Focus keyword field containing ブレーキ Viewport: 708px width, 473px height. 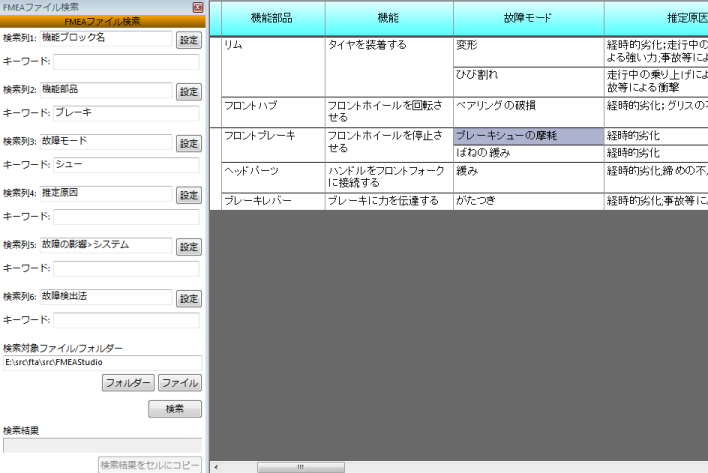(x=126, y=113)
